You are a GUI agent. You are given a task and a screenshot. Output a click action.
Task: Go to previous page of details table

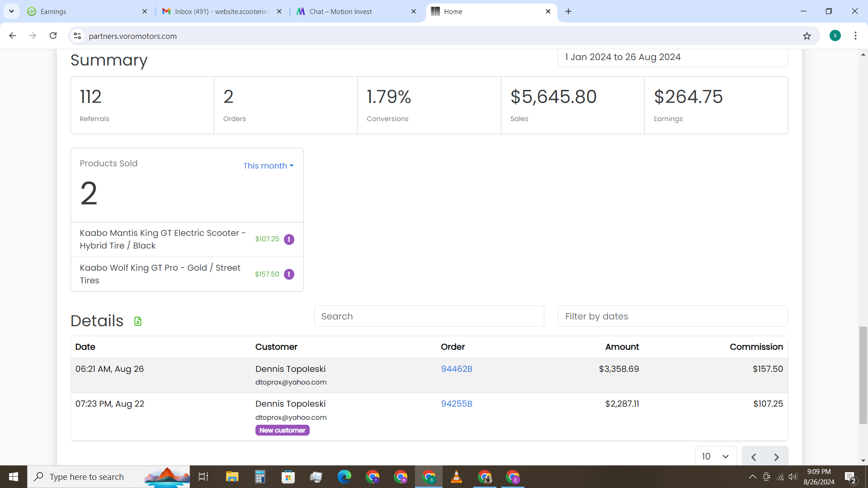coord(754,457)
